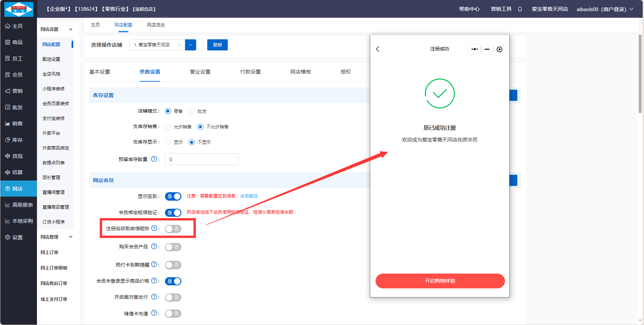Collapse the 网店设置 sidebar section
The height and width of the screenshot is (325, 644).
pos(71,29)
